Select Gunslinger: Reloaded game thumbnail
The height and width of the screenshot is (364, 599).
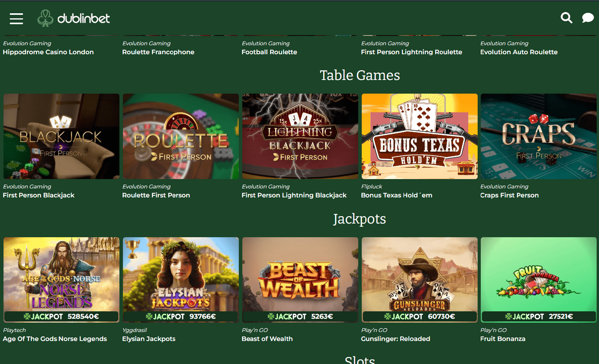click(x=419, y=280)
